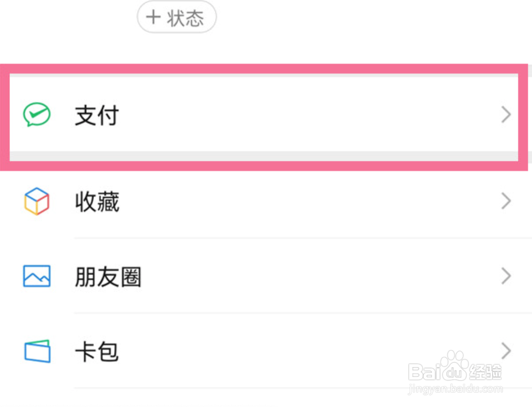Expand the 卡包 entry via its chevron
Viewport: 532px width, 407px height.
coord(506,351)
